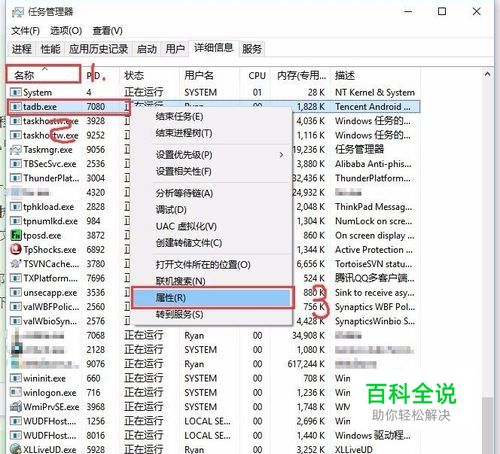Click the WUDFHost icon with PID 1256
The width and height of the screenshot is (500, 454).
(15, 421)
